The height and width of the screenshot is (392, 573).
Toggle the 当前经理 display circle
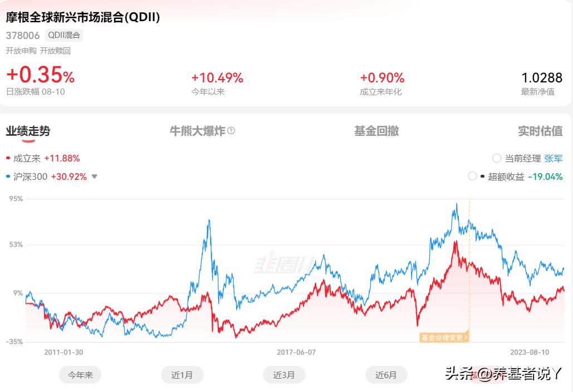496,158
